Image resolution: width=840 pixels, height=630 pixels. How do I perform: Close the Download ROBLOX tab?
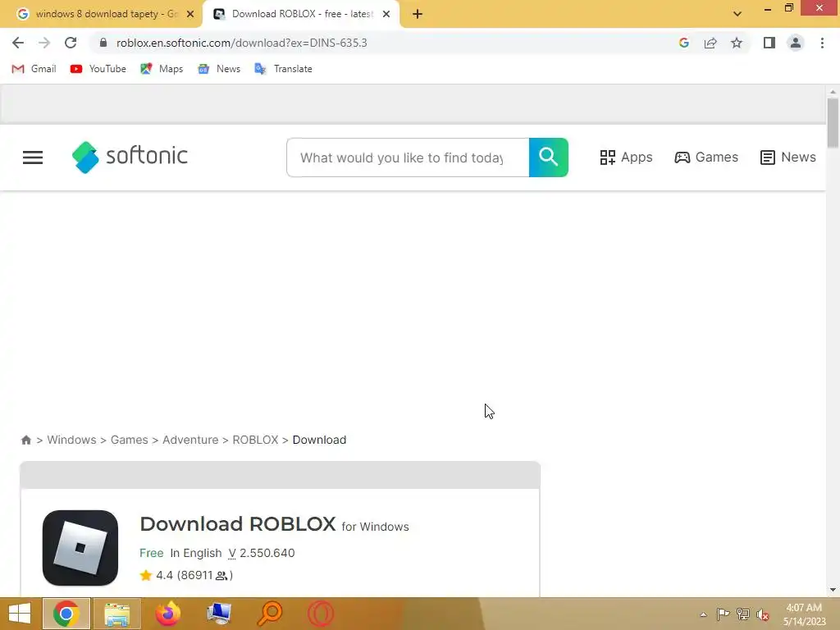point(386,14)
